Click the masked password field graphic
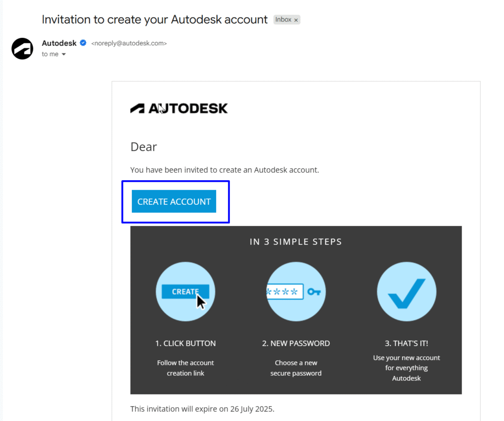 pyautogui.click(x=285, y=291)
